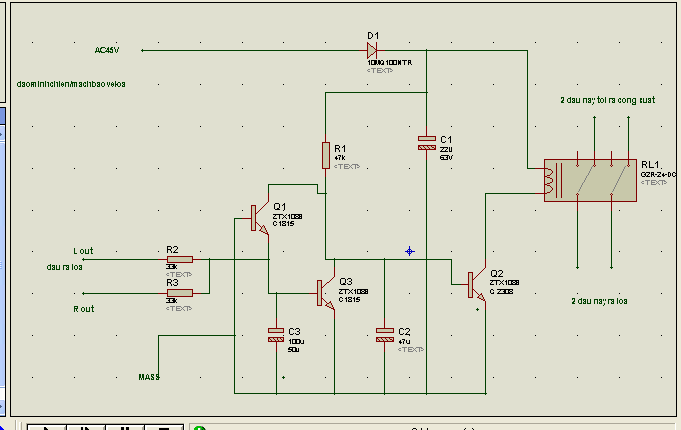Click the '2 dau nay ra loa' text

[599, 301]
